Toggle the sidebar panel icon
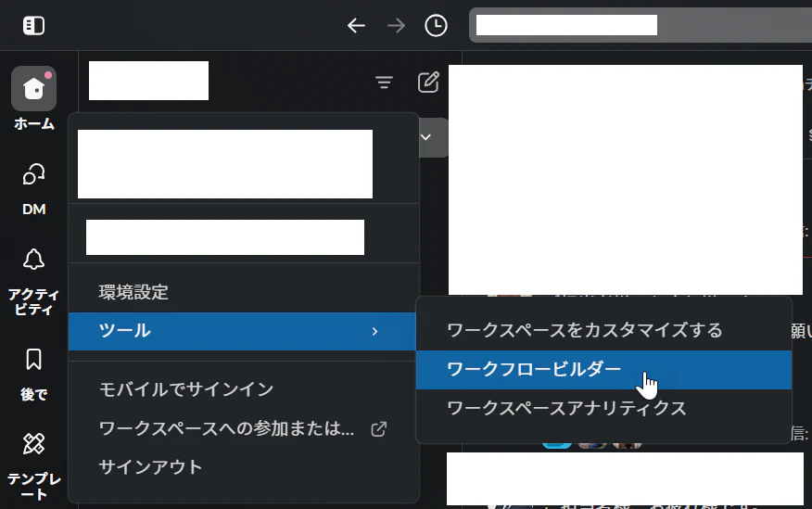 point(33,25)
